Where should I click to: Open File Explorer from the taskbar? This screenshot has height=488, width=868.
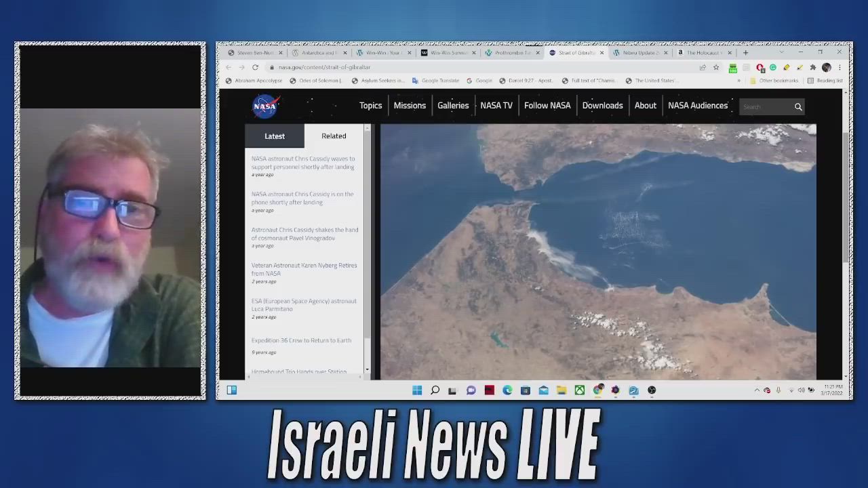tap(561, 390)
